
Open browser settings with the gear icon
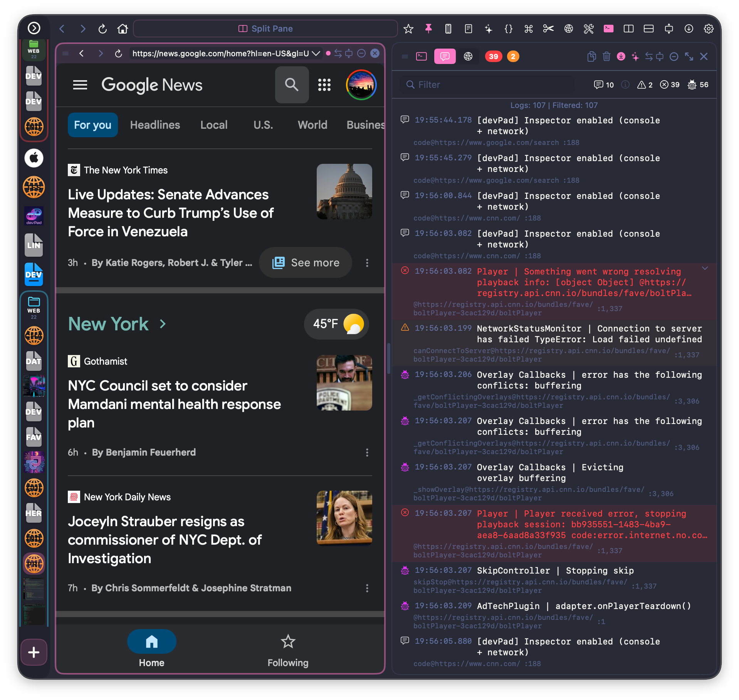pos(709,29)
